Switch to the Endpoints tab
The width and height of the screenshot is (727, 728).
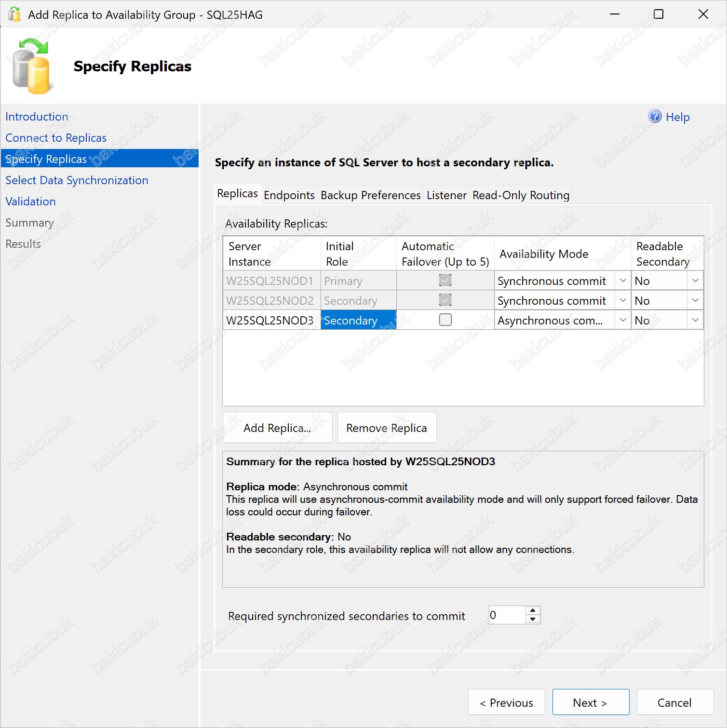click(x=289, y=195)
